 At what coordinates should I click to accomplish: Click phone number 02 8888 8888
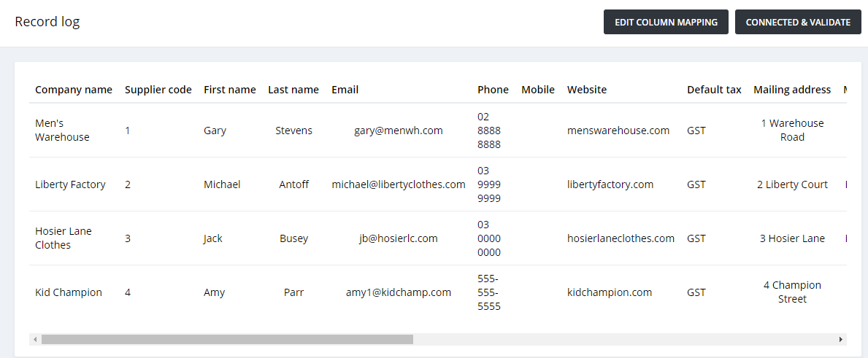(x=489, y=131)
